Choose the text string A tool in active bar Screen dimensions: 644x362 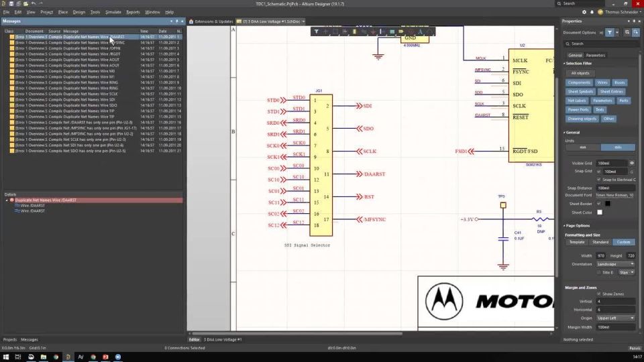point(420,32)
